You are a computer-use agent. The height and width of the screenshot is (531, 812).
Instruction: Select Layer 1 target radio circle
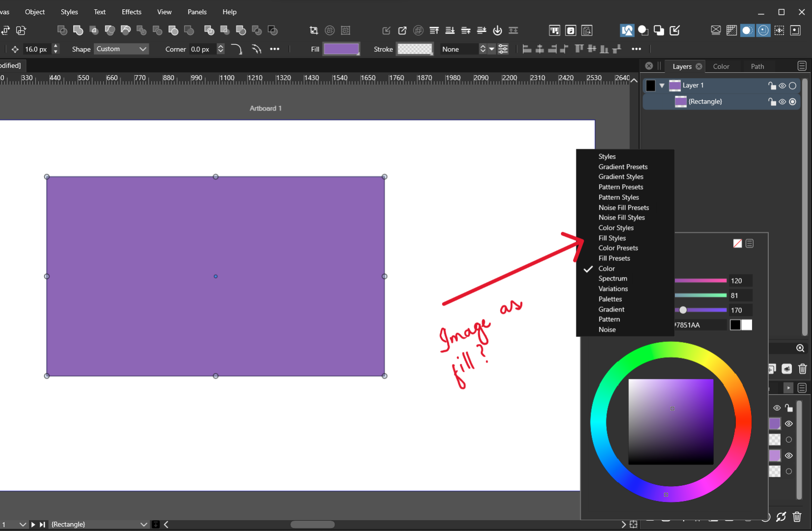pos(792,85)
